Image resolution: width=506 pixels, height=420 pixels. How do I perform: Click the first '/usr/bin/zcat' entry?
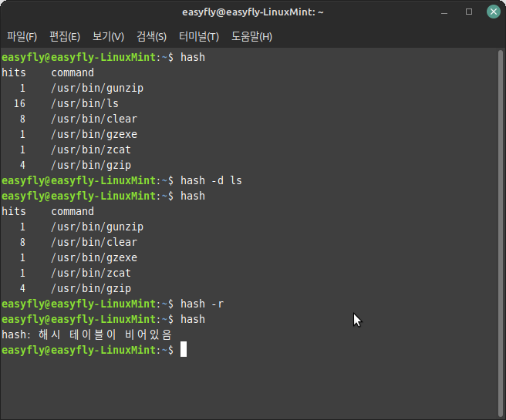(91, 150)
